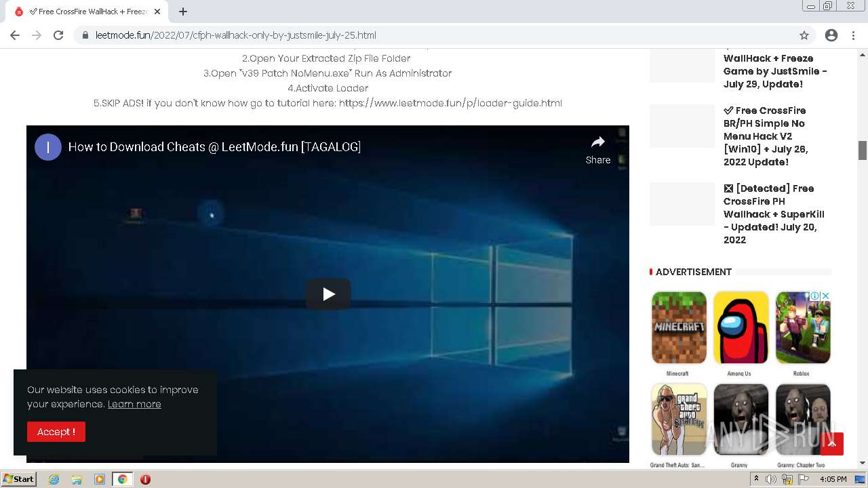Select the Free CrossFire WallHack tab
Image resolution: width=868 pixels, height=488 pixels.
click(88, 12)
